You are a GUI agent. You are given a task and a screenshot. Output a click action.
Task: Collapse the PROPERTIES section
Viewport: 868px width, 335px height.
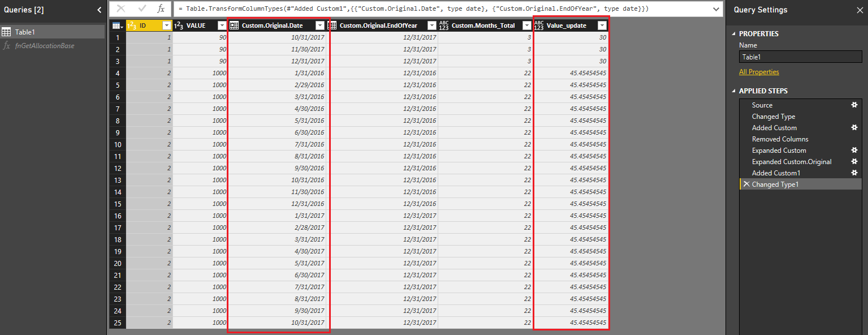point(734,34)
